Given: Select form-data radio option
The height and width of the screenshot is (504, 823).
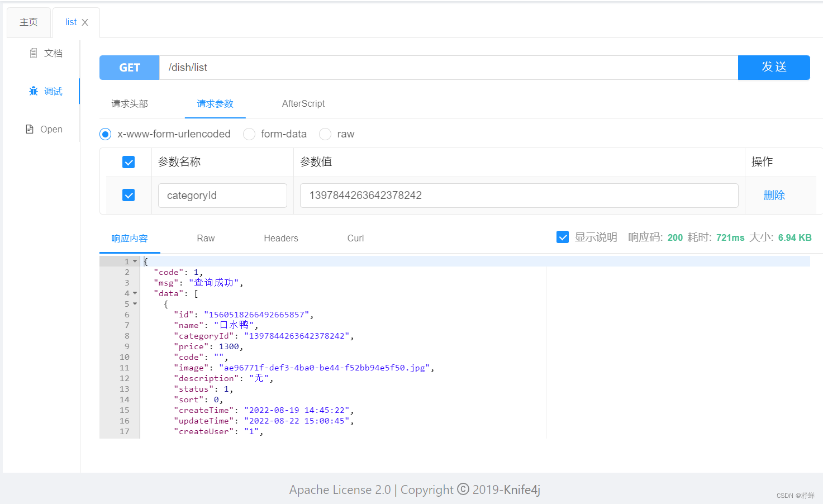Looking at the screenshot, I should click(249, 134).
